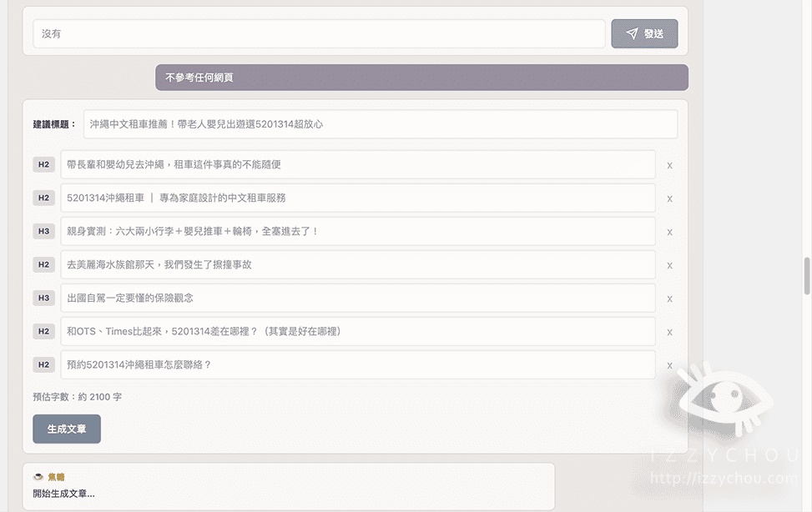The image size is (812, 512).
Task: Click heading field 去美麗海水族館那天
Action: (x=358, y=264)
